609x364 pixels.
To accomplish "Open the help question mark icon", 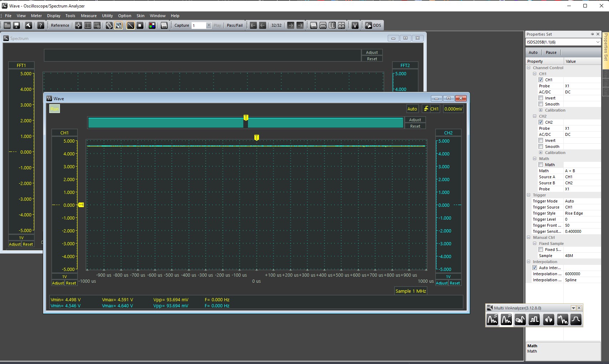I will [41, 25].
